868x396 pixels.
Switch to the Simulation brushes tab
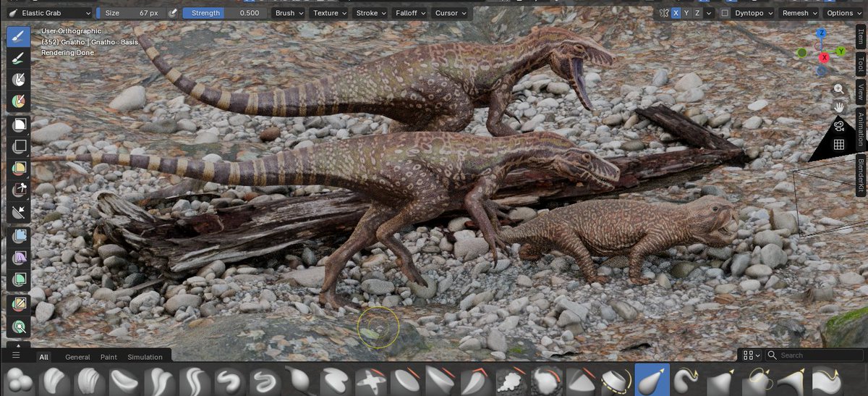click(x=145, y=357)
